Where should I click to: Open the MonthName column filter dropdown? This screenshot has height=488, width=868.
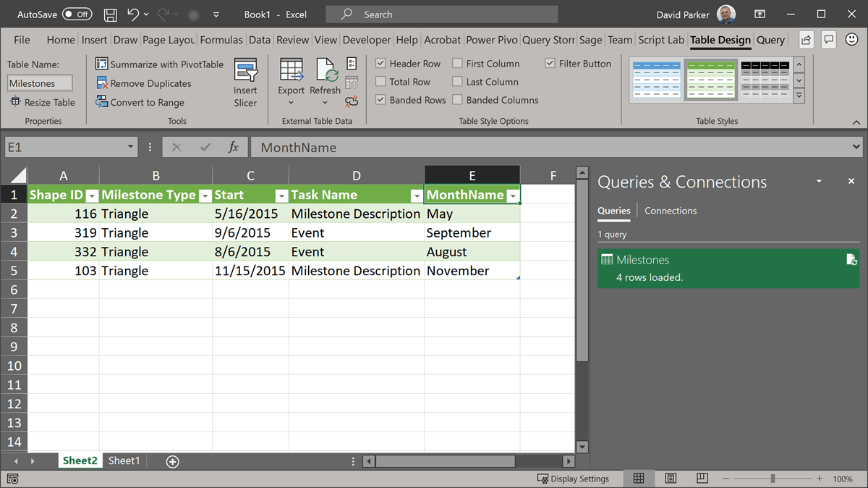513,195
